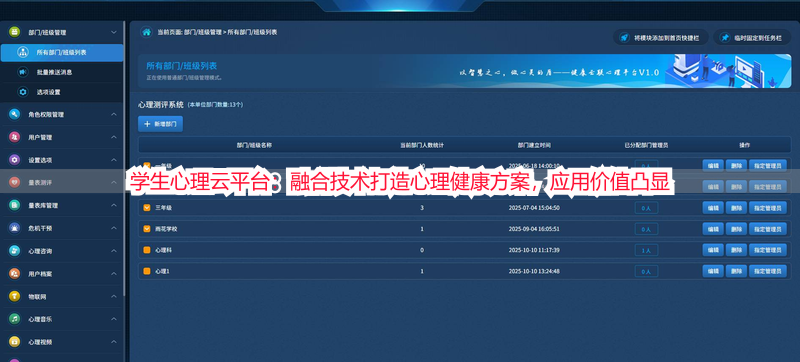Click the home icon in breadcrumb

(146, 32)
